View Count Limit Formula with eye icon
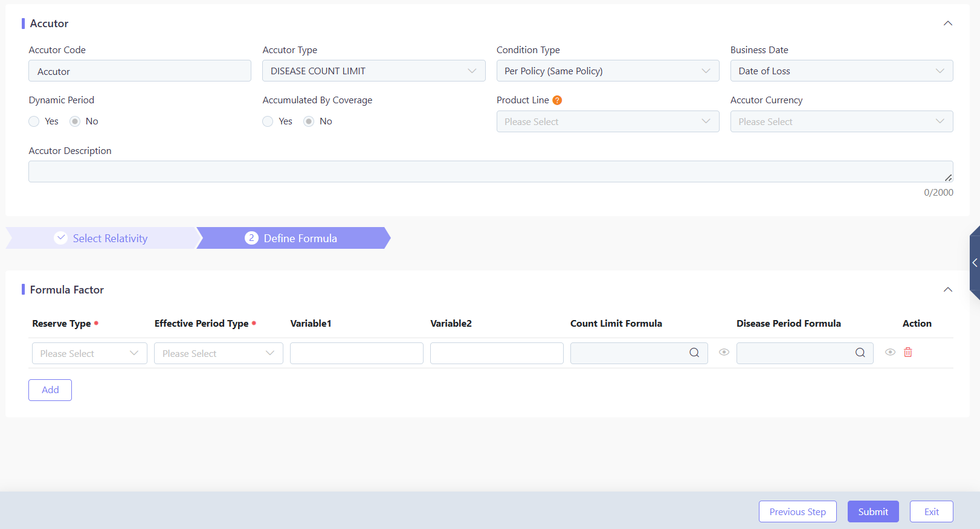 point(724,352)
